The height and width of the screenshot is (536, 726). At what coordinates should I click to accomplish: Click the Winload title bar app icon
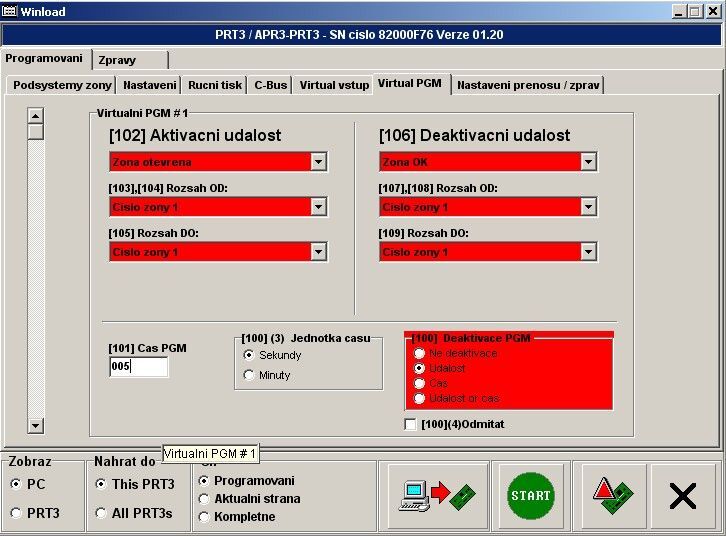[x=10, y=11]
